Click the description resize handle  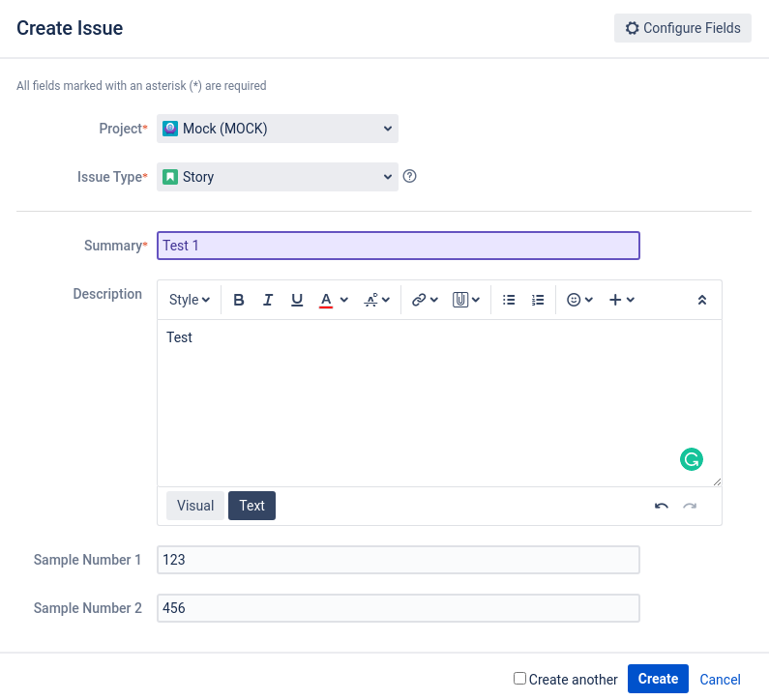[x=717, y=481]
